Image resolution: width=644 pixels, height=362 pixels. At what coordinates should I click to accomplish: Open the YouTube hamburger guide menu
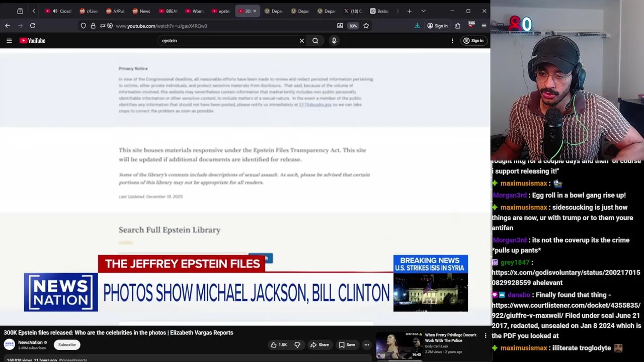tap(9, 41)
